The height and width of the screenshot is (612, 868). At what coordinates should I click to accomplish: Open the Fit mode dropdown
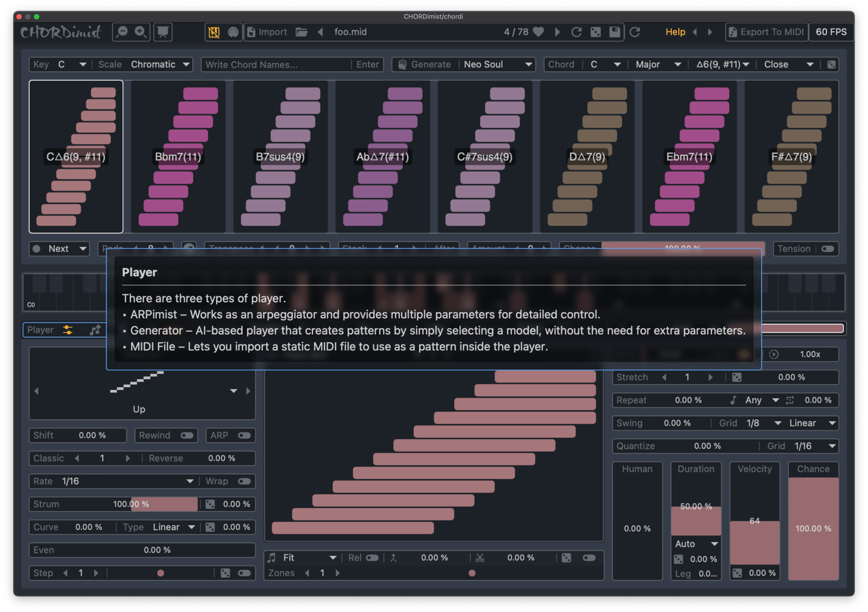pos(302,558)
